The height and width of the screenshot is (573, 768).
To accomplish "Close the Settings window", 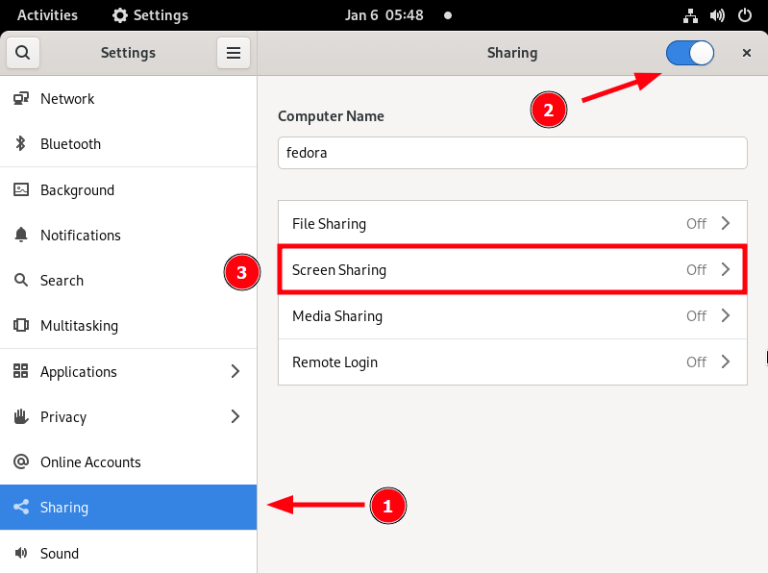I will tap(746, 53).
